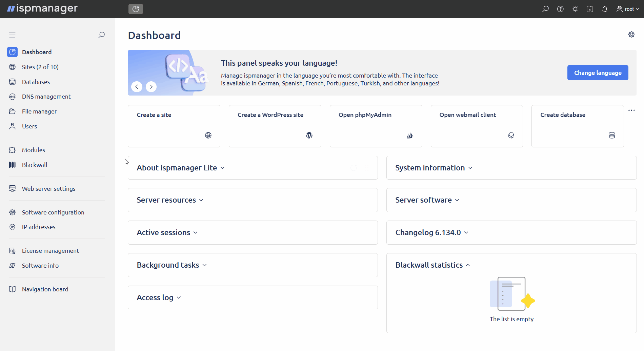The image size is (644, 351).
Task: Show next banner with right arrow
Action: [151, 87]
